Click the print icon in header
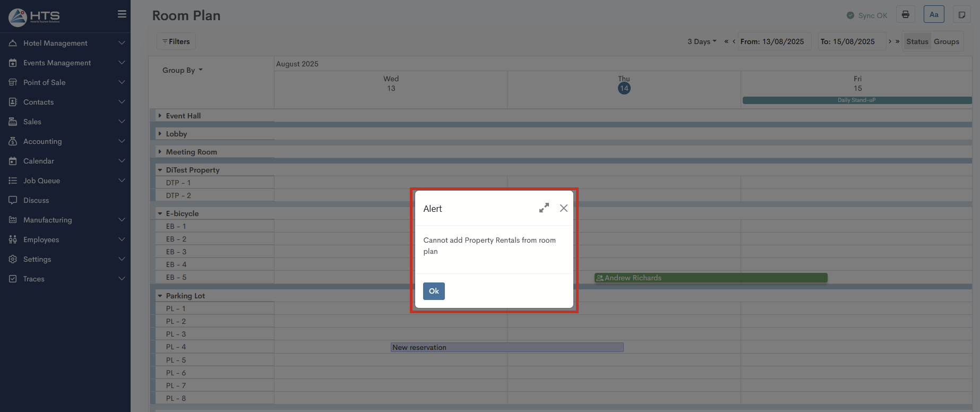The image size is (980, 412). [905, 15]
